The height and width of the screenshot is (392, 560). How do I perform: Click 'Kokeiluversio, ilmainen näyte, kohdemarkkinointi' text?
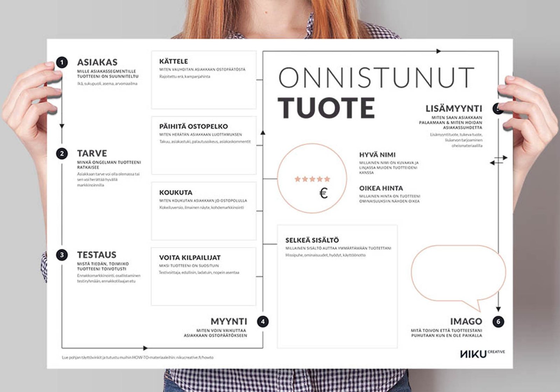pos(202,208)
